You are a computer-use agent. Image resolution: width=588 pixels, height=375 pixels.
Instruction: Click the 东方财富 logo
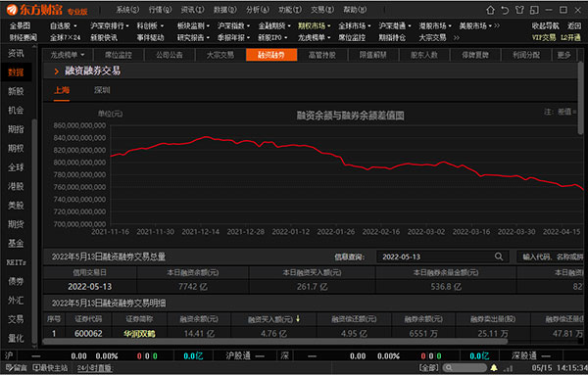(x=35, y=10)
